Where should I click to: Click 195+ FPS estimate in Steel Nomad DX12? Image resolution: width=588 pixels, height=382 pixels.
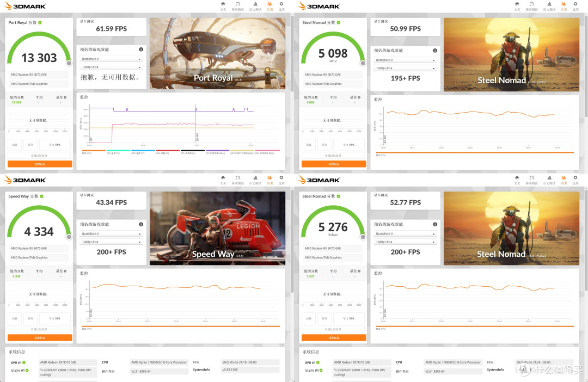click(406, 78)
